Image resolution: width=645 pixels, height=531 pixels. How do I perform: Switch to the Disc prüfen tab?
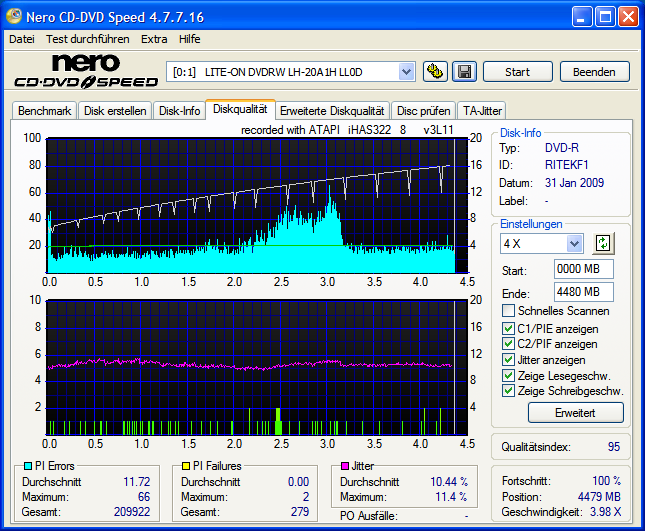[424, 111]
